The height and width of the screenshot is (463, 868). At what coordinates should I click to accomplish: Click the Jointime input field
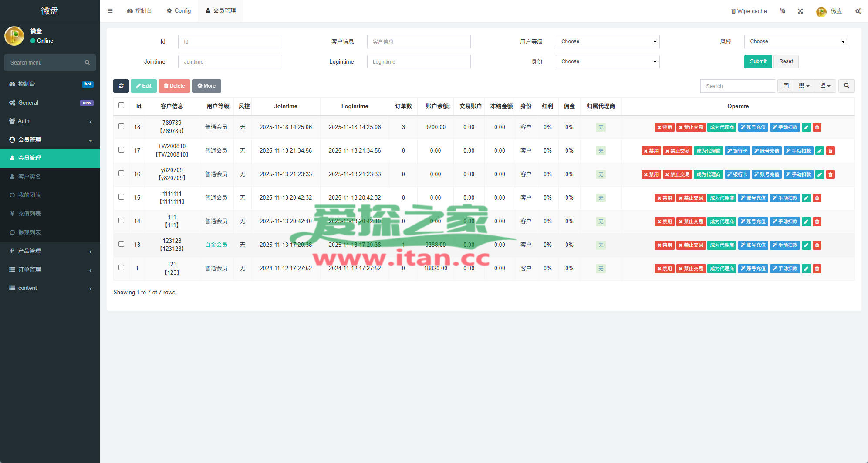[x=230, y=62]
